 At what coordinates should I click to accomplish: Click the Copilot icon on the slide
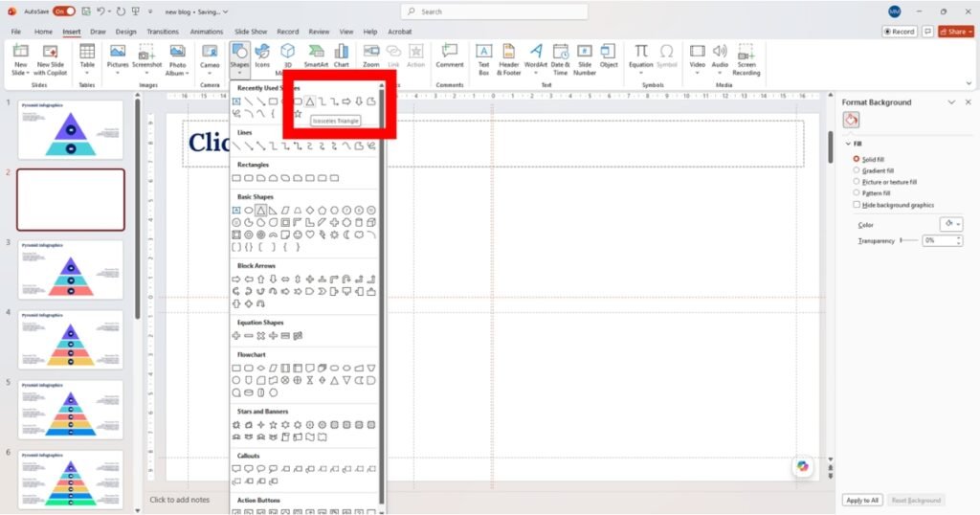point(803,466)
